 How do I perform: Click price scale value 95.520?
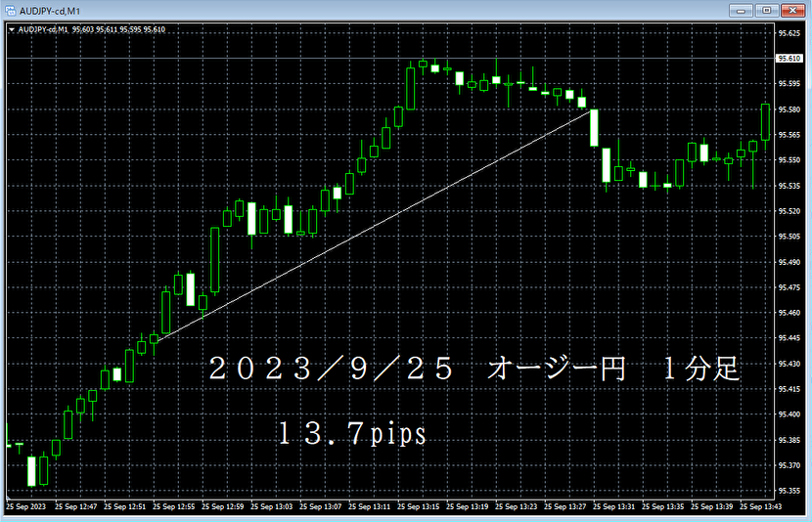789,211
